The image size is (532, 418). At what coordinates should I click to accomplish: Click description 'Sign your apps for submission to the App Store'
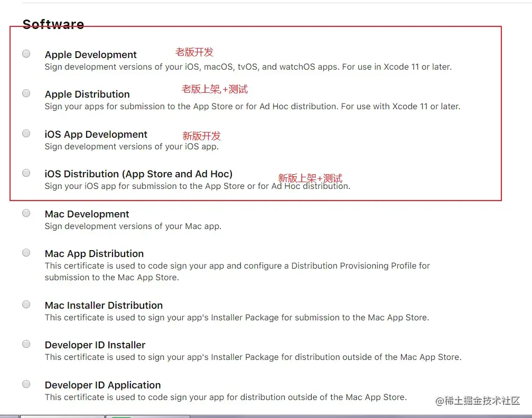pos(253,107)
